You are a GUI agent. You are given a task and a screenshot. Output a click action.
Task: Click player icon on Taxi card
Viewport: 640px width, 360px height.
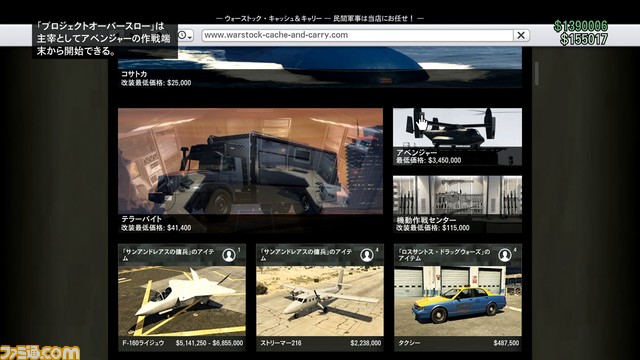click(x=504, y=255)
